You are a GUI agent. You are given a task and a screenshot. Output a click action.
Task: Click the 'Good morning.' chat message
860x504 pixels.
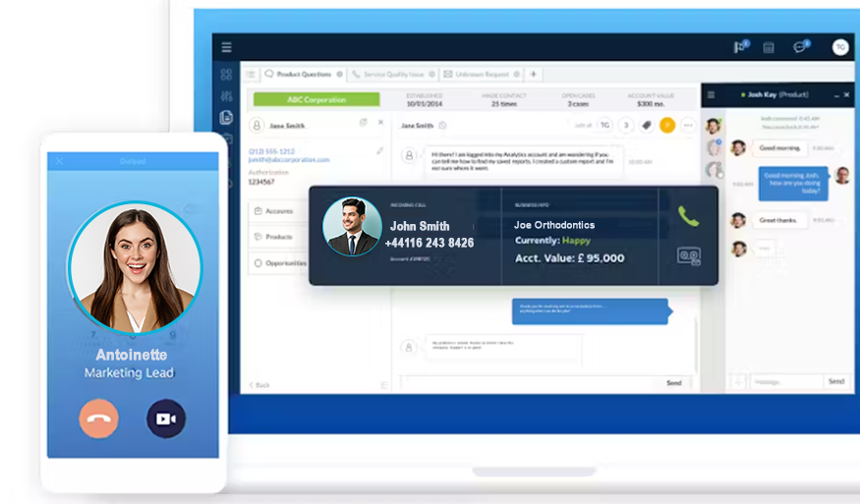779,148
